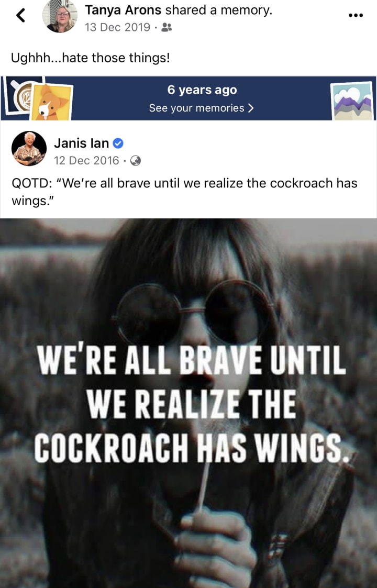
Task: Tap the back arrow icon
Action: [x=21, y=15]
